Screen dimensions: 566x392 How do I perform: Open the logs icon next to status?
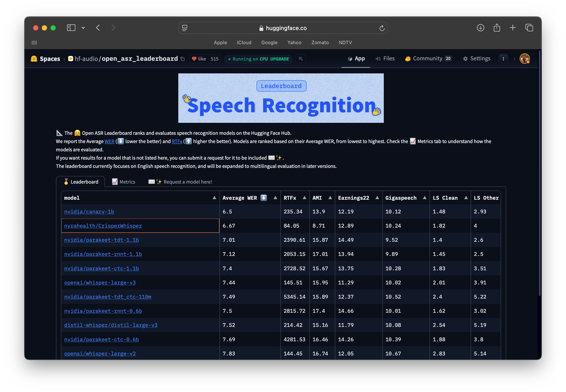300,59
